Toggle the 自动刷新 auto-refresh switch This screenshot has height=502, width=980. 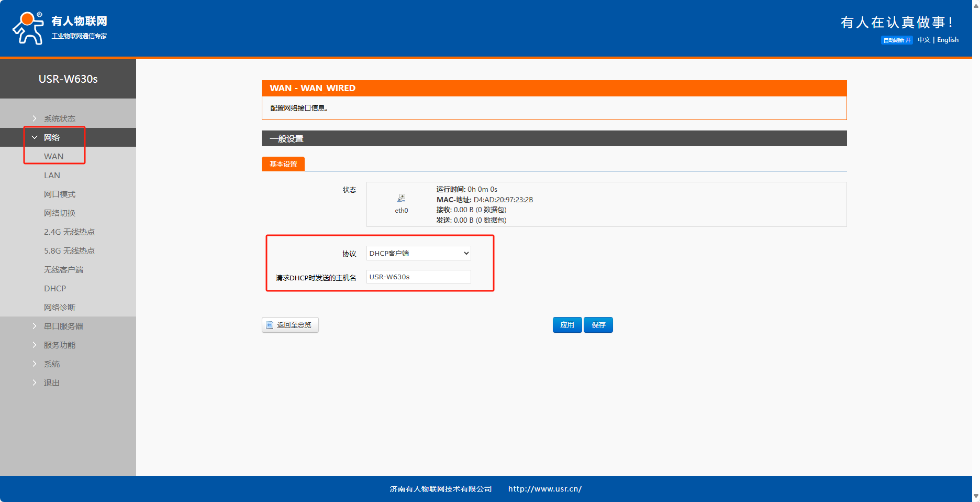click(x=897, y=40)
